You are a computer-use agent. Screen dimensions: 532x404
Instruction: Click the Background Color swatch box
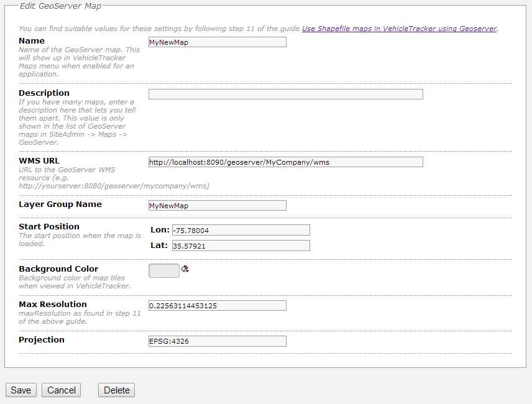(163, 270)
